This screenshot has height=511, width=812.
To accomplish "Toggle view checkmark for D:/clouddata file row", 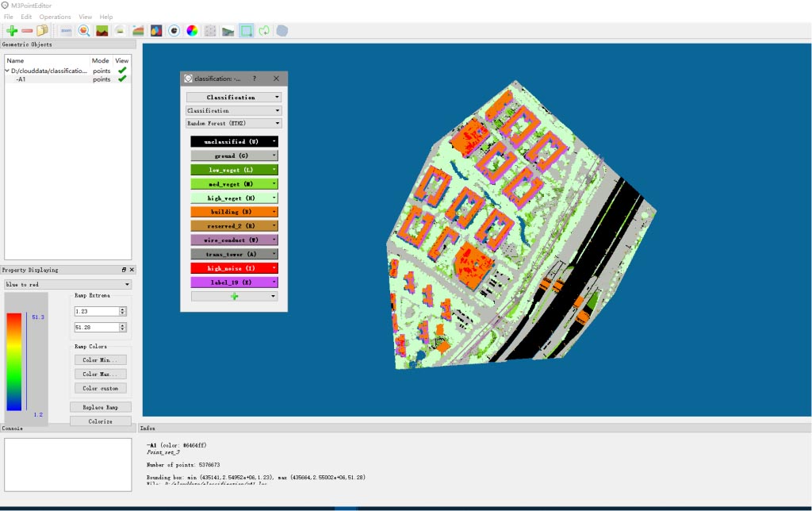I will coord(122,71).
